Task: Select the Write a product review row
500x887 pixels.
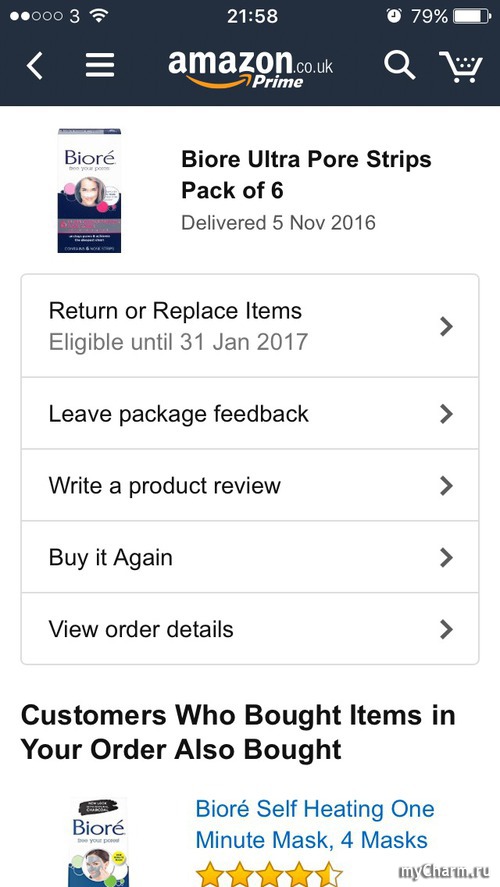Action: (x=250, y=485)
